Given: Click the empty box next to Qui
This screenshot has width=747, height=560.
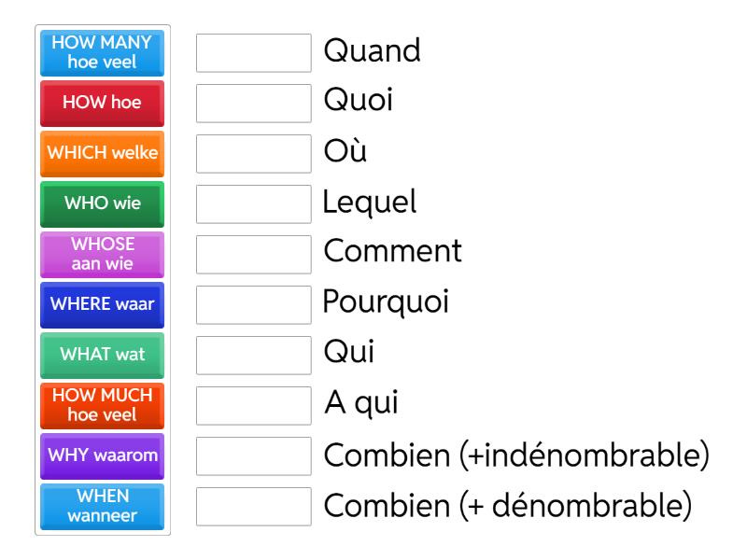Looking at the screenshot, I should pos(253,355).
